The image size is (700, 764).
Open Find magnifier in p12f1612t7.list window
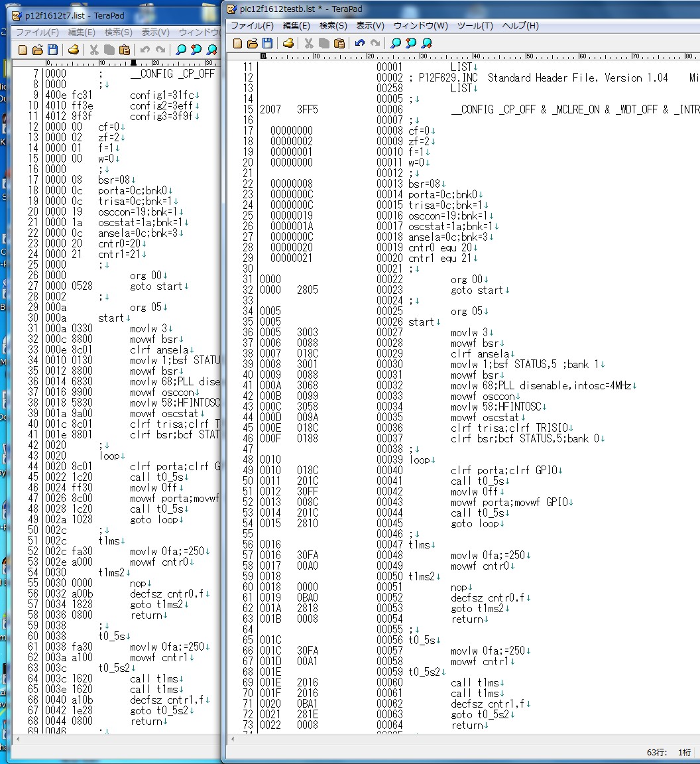pyautogui.click(x=181, y=50)
